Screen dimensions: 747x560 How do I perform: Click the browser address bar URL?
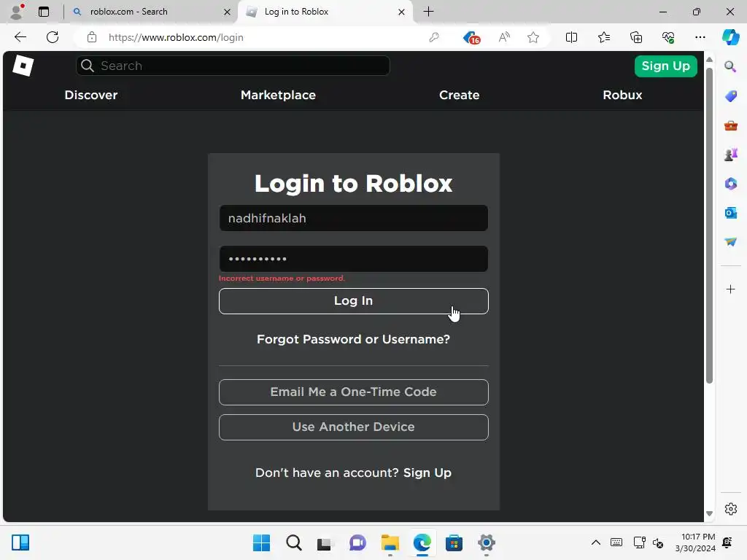(176, 37)
